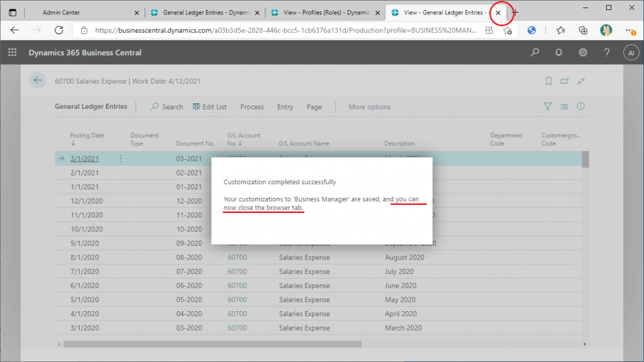Open the notifications bell
644x362 pixels.
click(x=558, y=53)
